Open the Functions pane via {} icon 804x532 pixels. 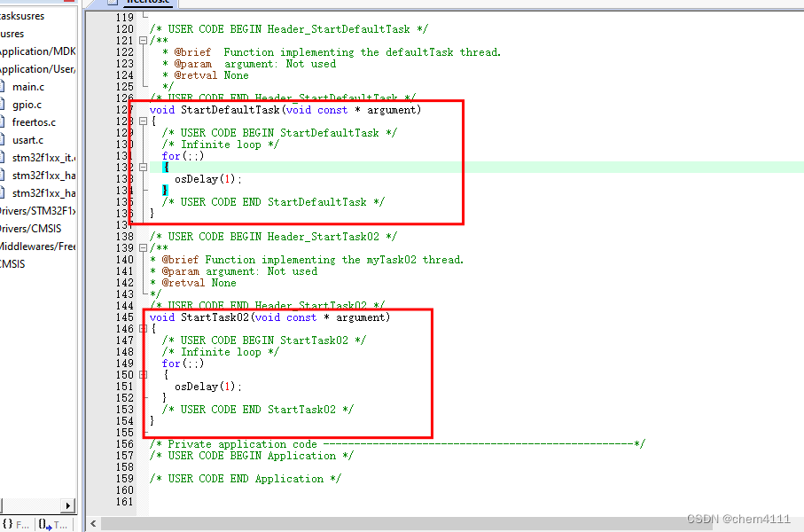pos(9,524)
